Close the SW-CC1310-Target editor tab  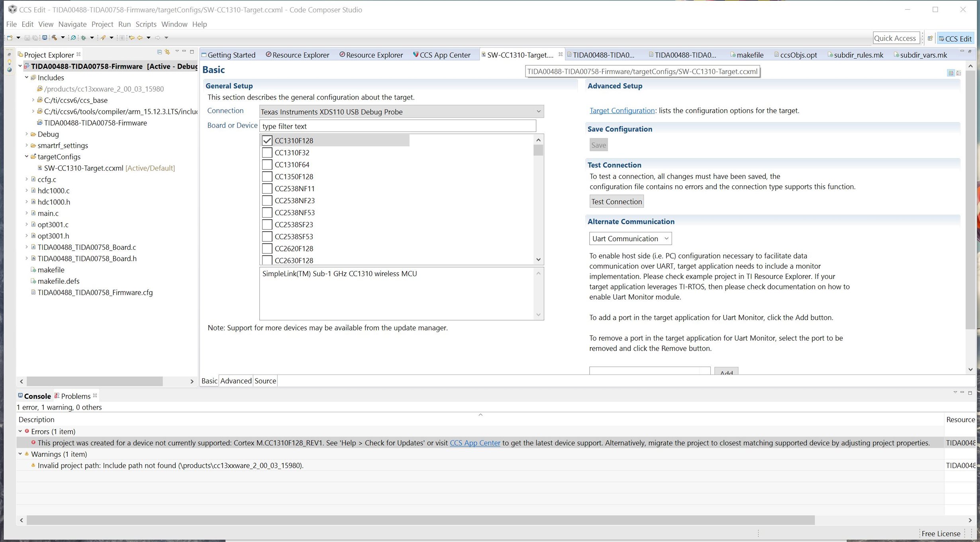pos(561,54)
